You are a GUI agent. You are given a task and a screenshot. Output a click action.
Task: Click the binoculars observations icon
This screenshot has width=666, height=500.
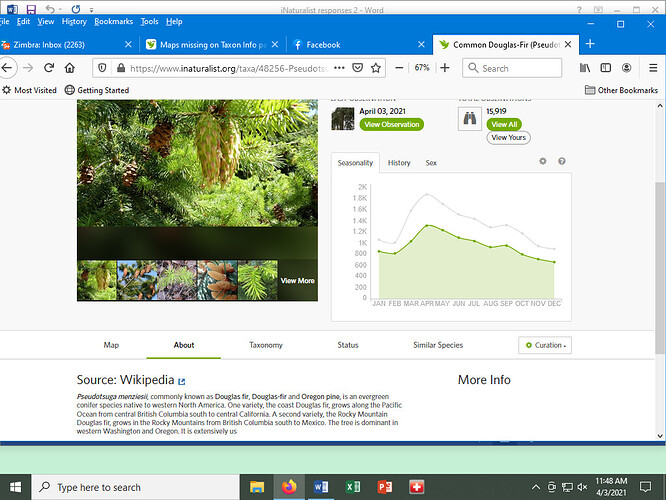(x=470, y=119)
